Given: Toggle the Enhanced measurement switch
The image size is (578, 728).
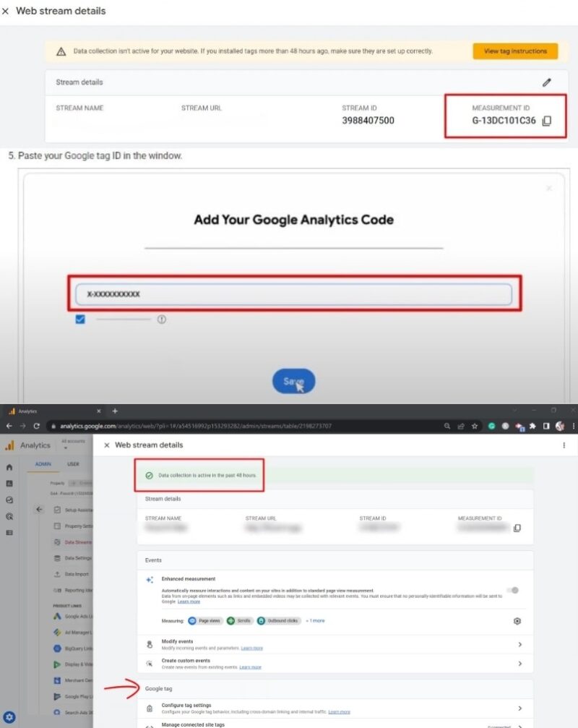Looking at the screenshot, I should 512,590.
